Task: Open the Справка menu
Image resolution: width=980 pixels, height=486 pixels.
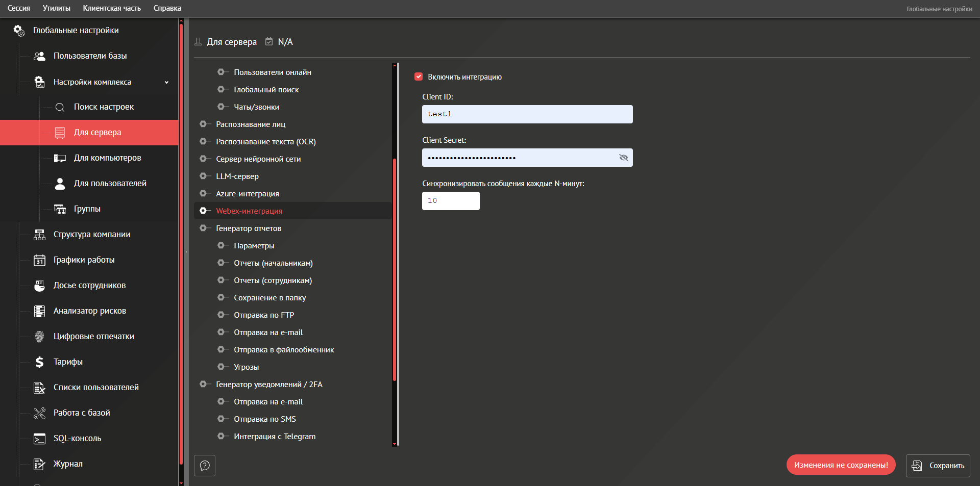Action: pyautogui.click(x=167, y=8)
